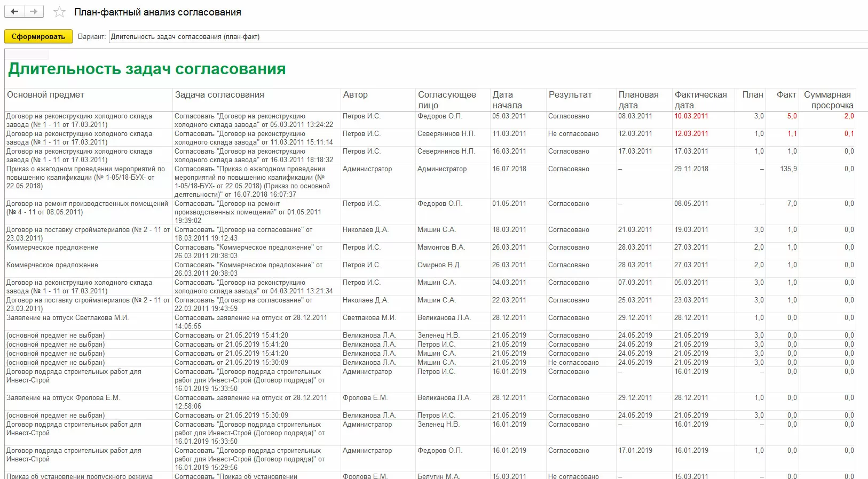Go forward with the right arrow button
Screen dimensions: 868x479
(x=34, y=12)
